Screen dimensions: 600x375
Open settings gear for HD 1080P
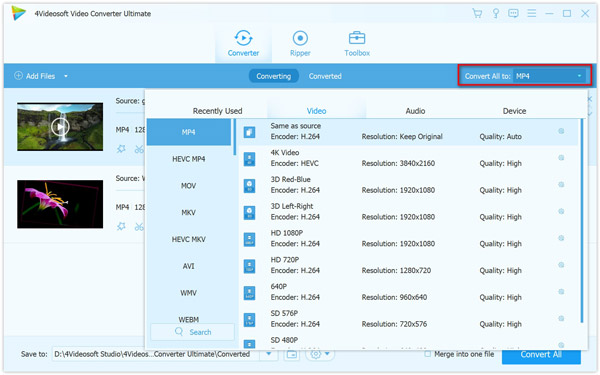coord(561,238)
